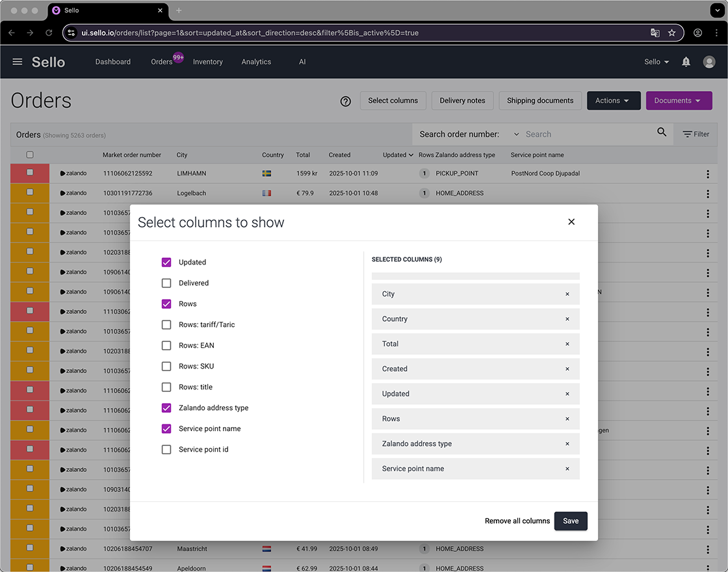Expand the Documents dropdown
This screenshot has height=572, width=728.
(679, 101)
